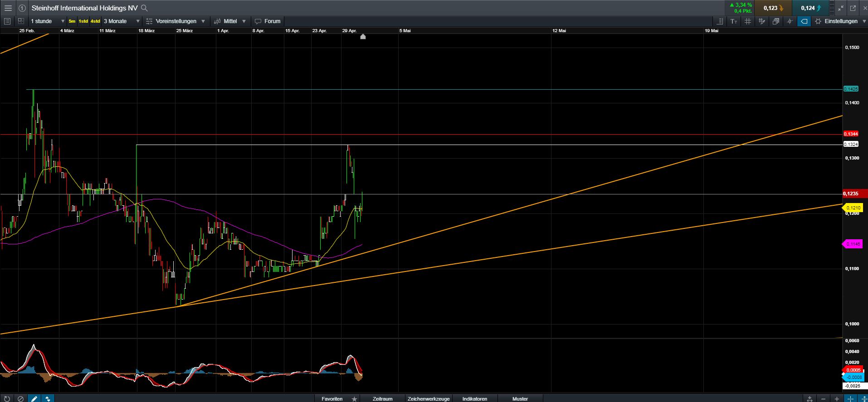Select the 5m quick interval
The width and height of the screenshot is (868, 402).
(72, 21)
